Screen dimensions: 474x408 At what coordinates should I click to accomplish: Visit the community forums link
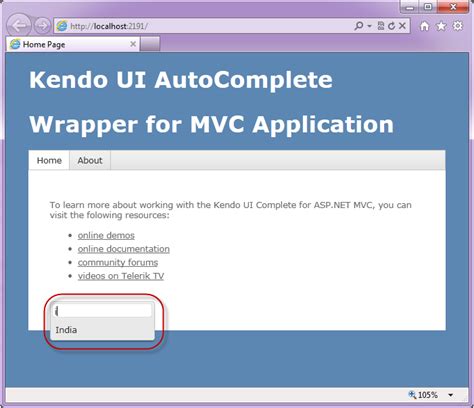118,263
